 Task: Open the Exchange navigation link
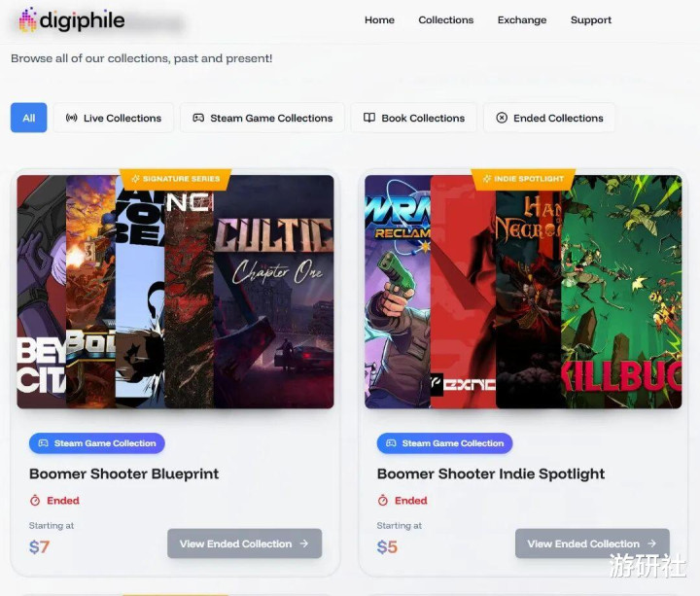point(522,20)
